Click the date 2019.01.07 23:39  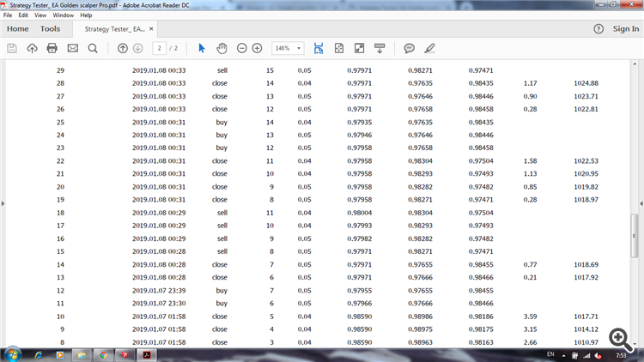click(x=159, y=291)
